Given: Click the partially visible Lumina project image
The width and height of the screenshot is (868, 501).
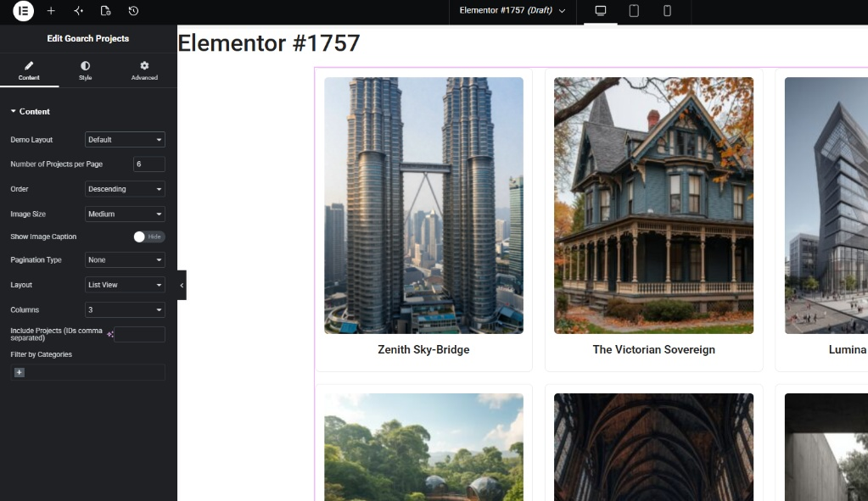Looking at the screenshot, I should click(x=826, y=205).
